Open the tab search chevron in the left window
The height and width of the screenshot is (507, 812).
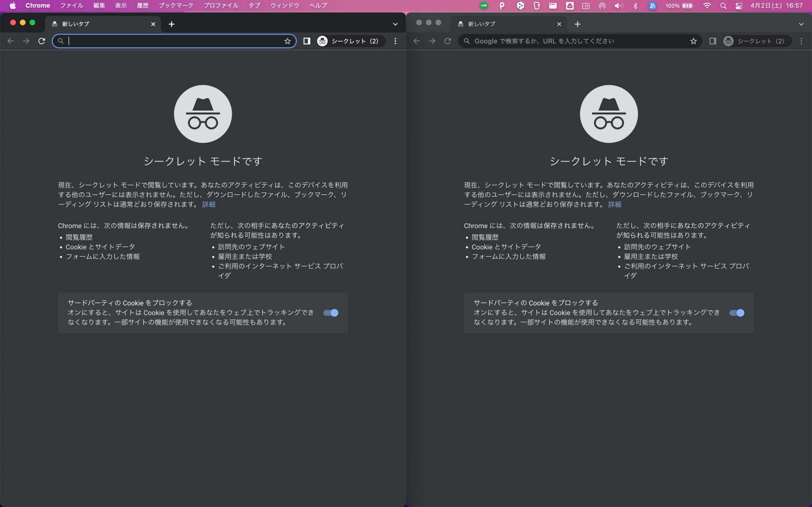pyautogui.click(x=395, y=23)
